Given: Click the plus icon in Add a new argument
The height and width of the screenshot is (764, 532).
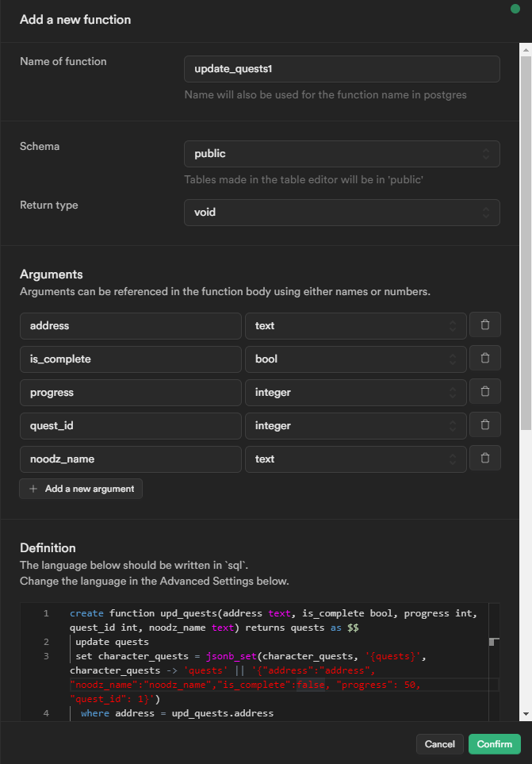Looking at the screenshot, I should 33,489.
